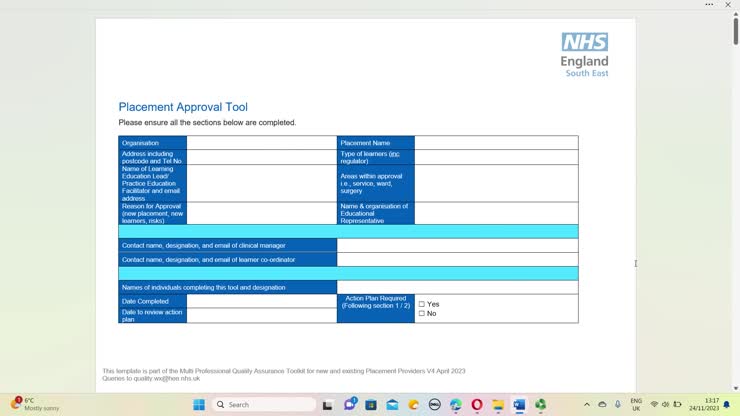The height and width of the screenshot is (416, 740).
Task: Click the Areas within approval entry cell
Action: pos(496,183)
